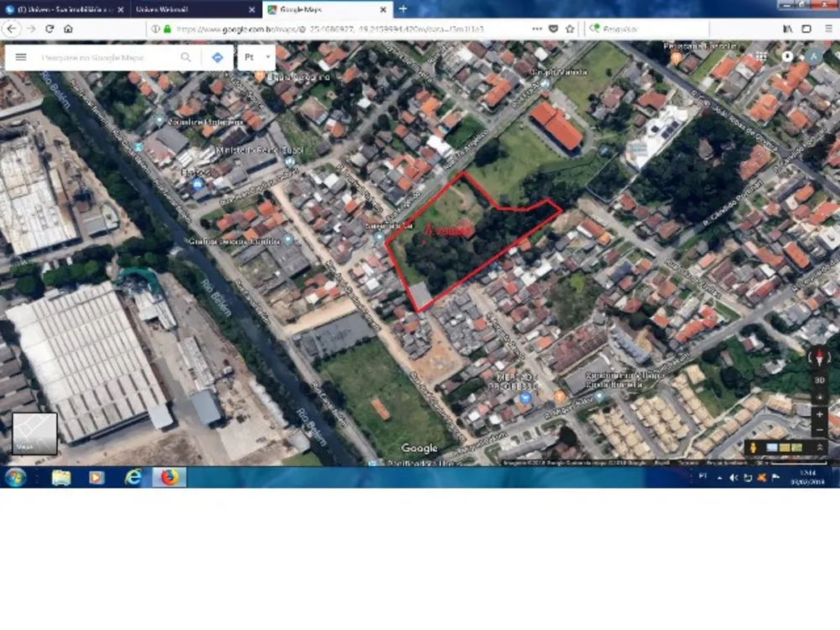Open a new browser tab
This screenshot has height=630, width=840.
[403, 9]
